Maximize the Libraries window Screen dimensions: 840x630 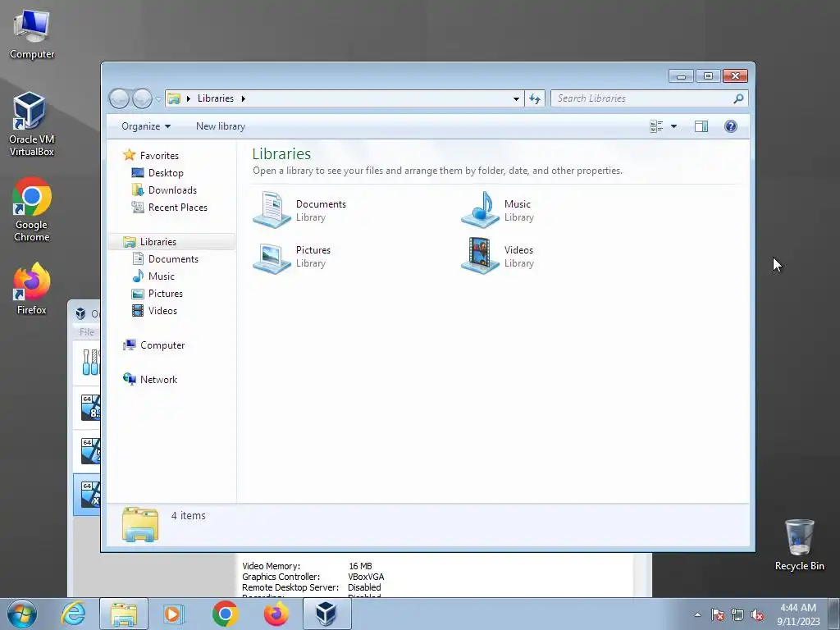708,76
